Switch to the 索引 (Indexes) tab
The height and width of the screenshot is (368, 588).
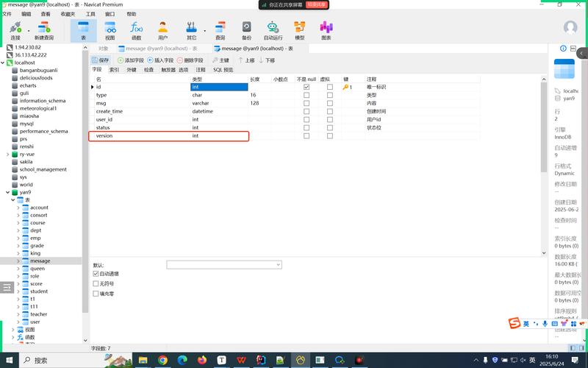(x=114, y=70)
